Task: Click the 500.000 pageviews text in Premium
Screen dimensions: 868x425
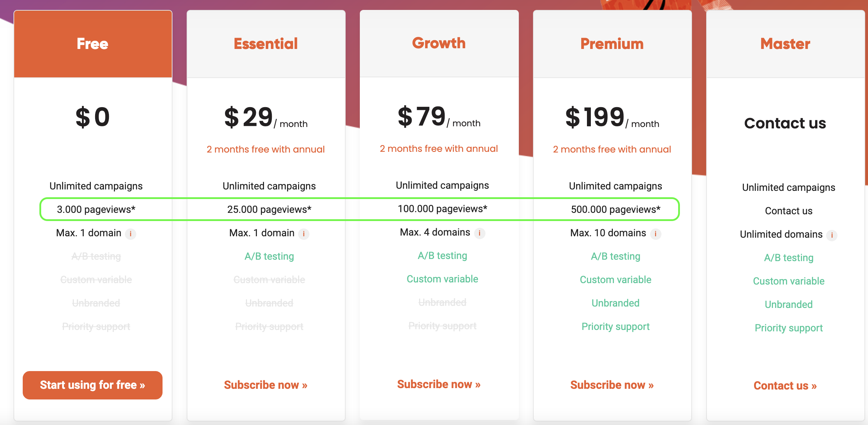Action: click(616, 209)
